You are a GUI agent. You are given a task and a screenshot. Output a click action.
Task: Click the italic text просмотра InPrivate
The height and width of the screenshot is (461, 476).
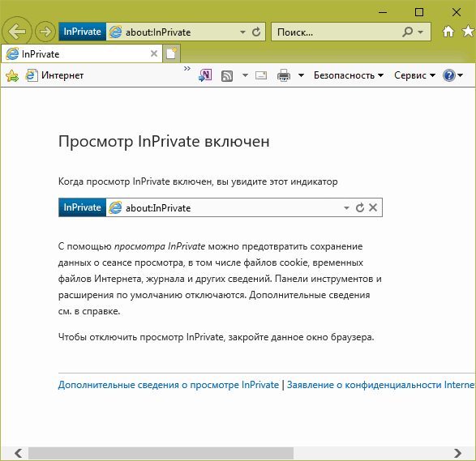pos(160,246)
